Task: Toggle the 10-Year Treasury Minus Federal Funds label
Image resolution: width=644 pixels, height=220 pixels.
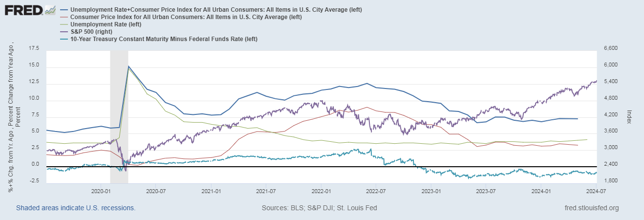Action: [x=164, y=39]
